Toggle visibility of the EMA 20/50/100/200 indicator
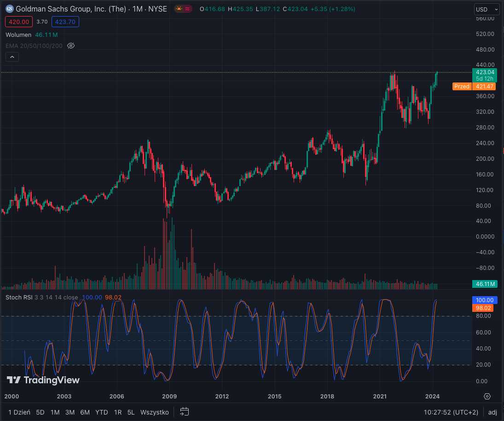The height and width of the screenshot is (421, 504). coord(71,46)
